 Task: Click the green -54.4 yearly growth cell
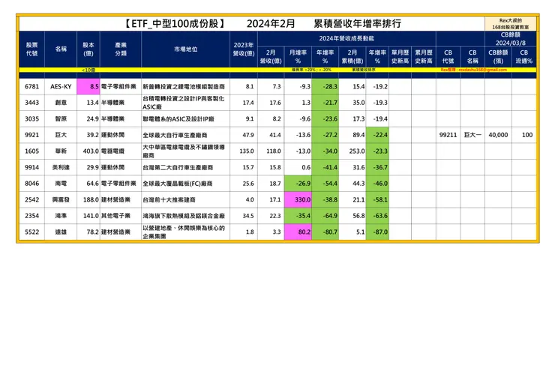click(325, 184)
